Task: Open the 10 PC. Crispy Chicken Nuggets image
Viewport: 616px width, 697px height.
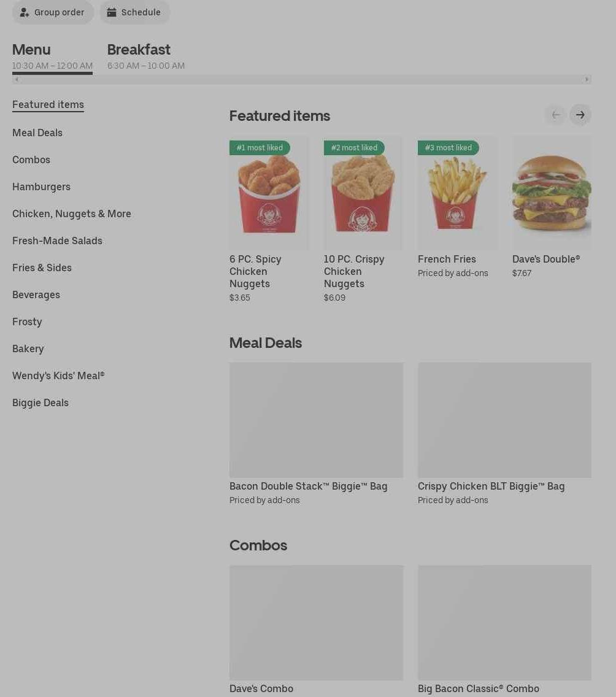Action: 363,193
